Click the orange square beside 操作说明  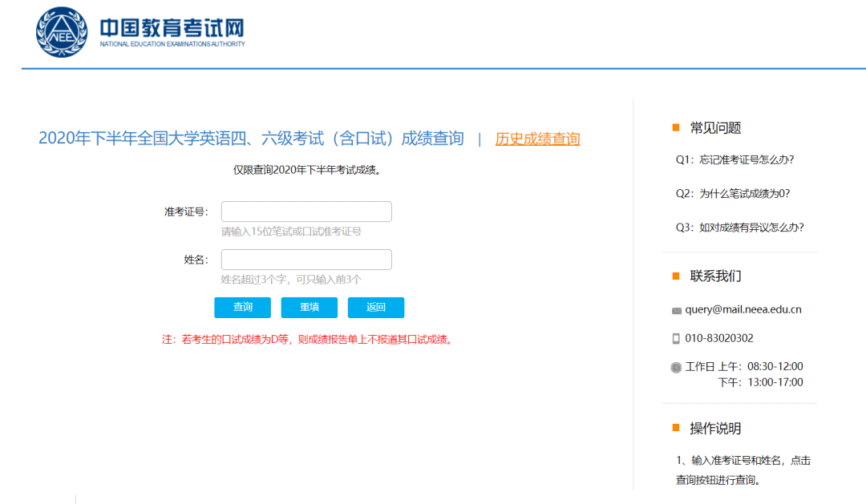coord(676,427)
